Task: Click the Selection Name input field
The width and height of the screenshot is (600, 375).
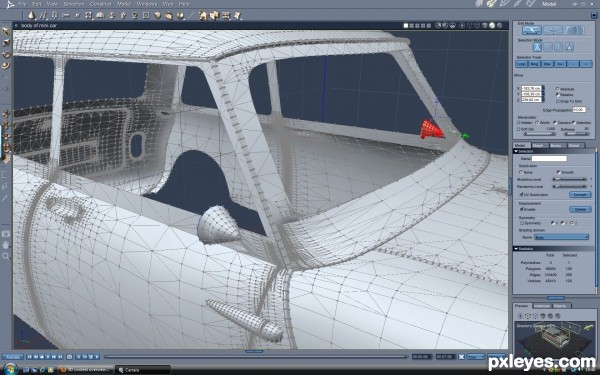Action: coord(549,158)
